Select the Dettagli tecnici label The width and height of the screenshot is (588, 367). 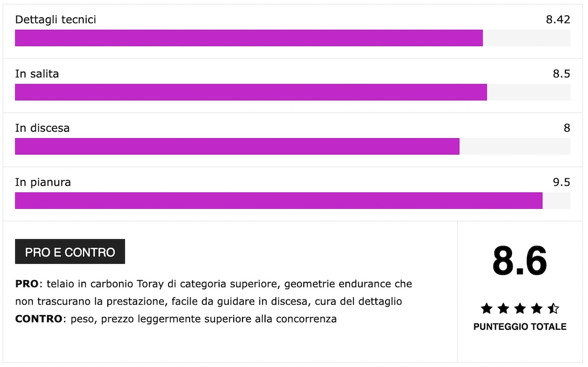tap(55, 20)
